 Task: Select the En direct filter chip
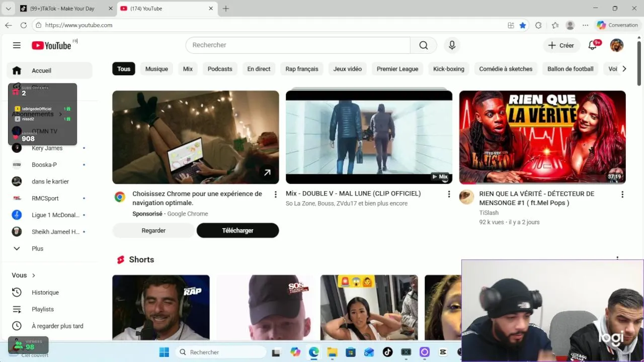point(259,69)
